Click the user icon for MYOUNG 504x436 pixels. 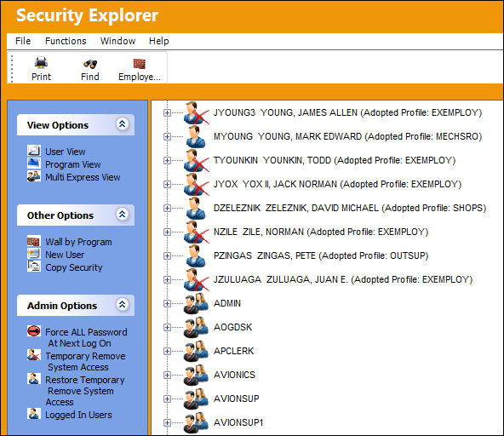pos(195,136)
